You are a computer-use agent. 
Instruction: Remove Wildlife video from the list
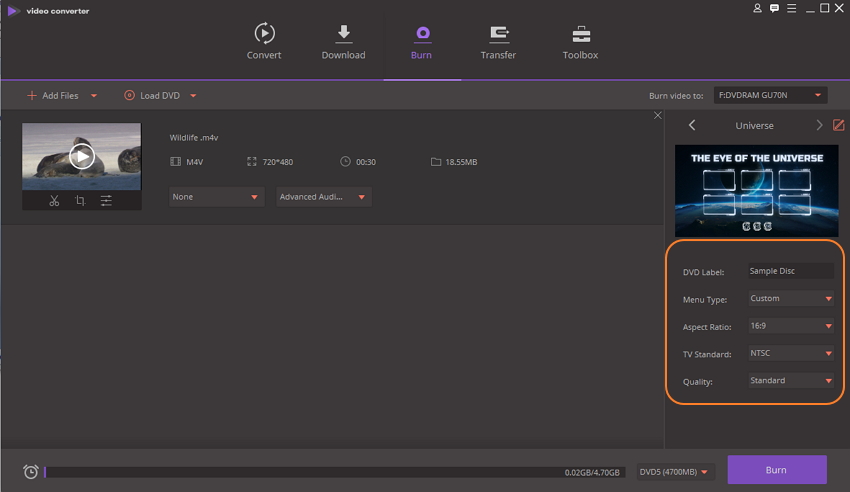tap(657, 116)
